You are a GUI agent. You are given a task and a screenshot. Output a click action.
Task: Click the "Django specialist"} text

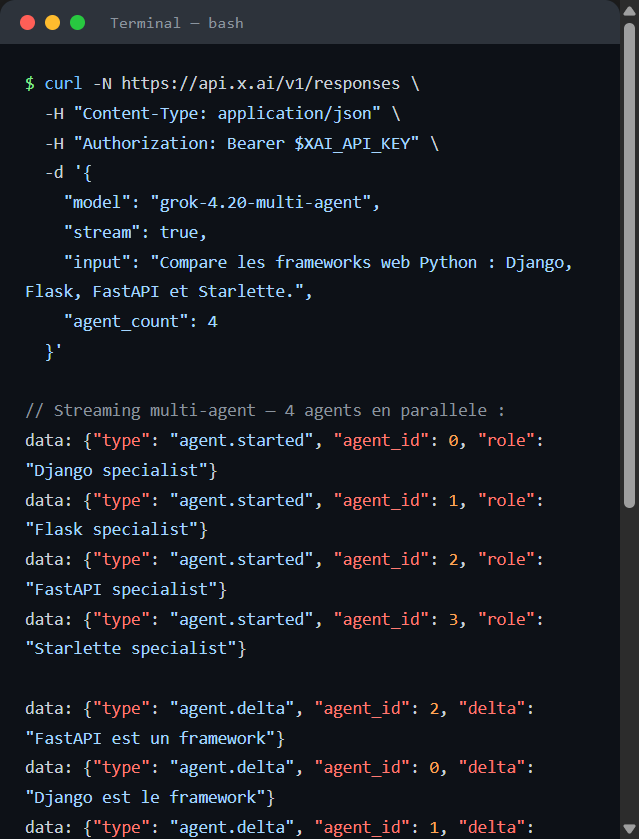point(121,471)
